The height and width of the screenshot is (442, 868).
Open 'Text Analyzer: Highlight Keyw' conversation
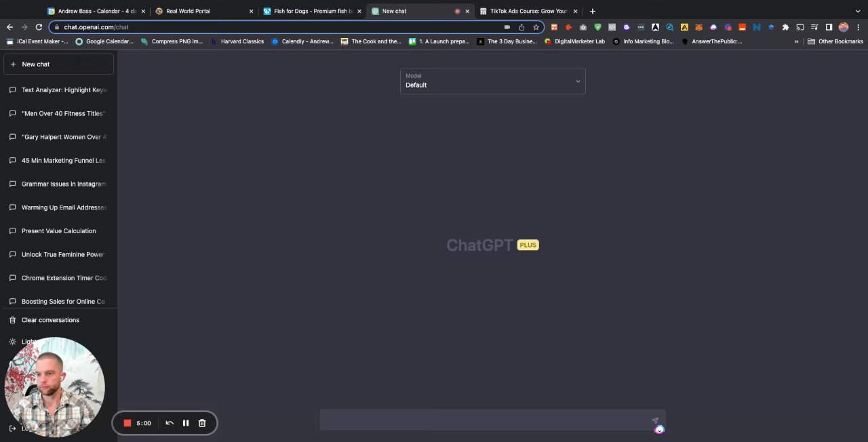58,89
